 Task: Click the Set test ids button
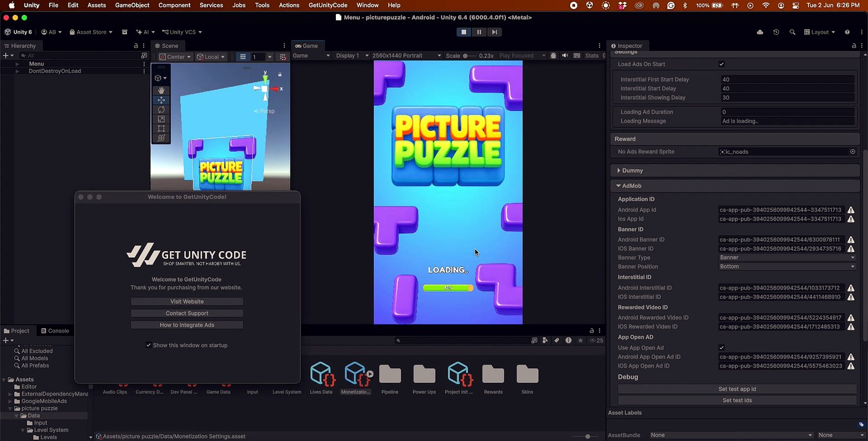[x=737, y=401]
